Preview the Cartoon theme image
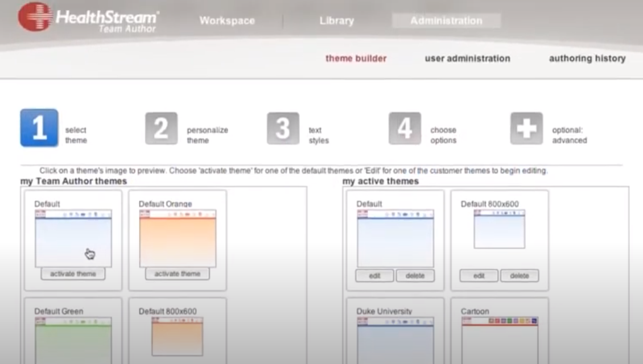This screenshot has width=643, height=364. tap(500, 340)
